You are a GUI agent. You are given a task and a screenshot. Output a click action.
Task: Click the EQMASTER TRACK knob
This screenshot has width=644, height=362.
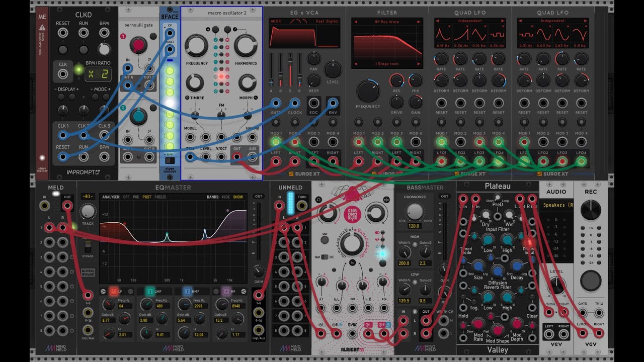[x=88, y=211]
